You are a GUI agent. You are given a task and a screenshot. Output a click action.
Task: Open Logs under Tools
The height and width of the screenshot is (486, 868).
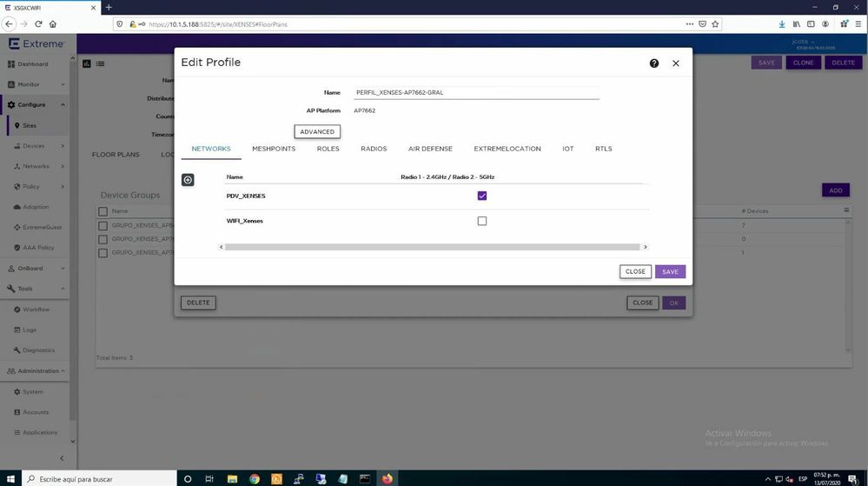(x=30, y=330)
